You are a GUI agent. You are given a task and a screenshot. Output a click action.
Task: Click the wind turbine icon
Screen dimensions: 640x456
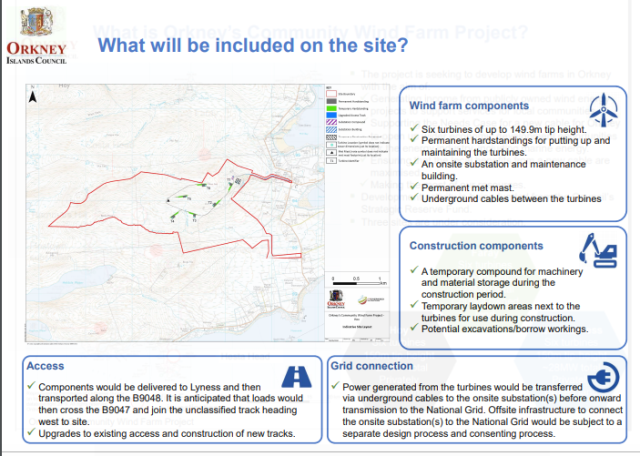602,110
